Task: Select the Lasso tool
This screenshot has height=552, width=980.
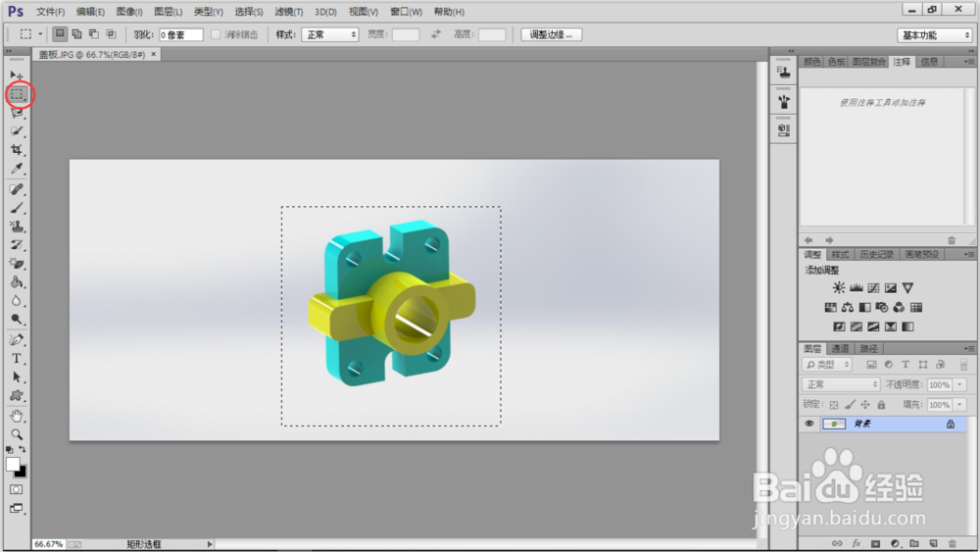Action: coord(17,113)
